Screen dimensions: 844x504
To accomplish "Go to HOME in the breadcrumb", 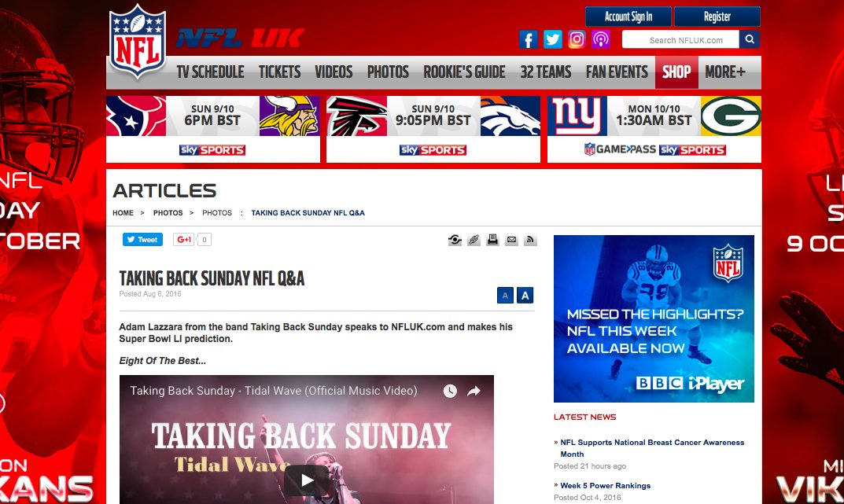I will coord(123,213).
